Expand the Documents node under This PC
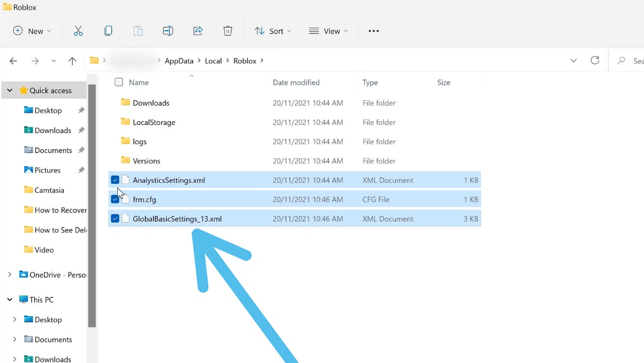Image resolution: width=644 pixels, height=363 pixels. click(15, 339)
